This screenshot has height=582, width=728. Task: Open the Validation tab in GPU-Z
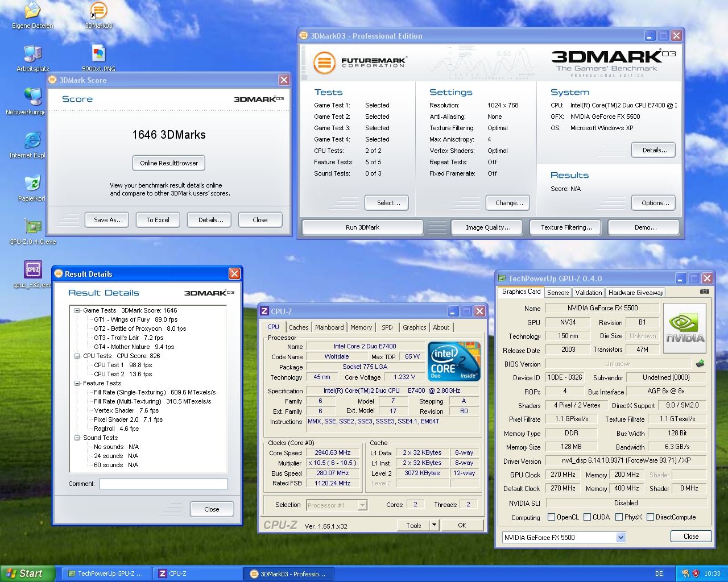pyautogui.click(x=589, y=293)
